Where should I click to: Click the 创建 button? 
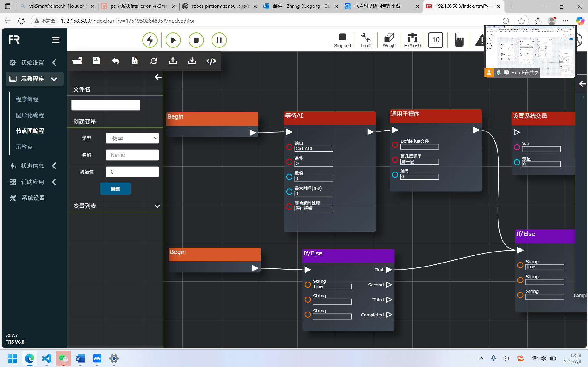(x=115, y=189)
